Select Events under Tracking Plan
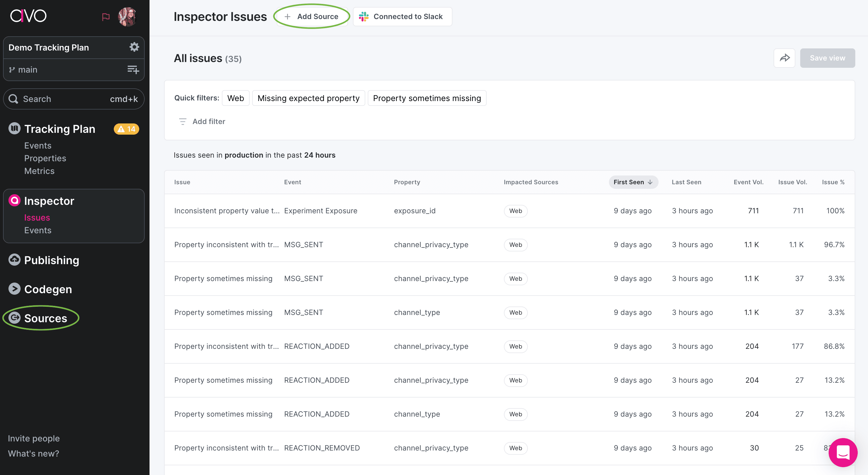This screenshot has height=475, width=868. point(38,145)
